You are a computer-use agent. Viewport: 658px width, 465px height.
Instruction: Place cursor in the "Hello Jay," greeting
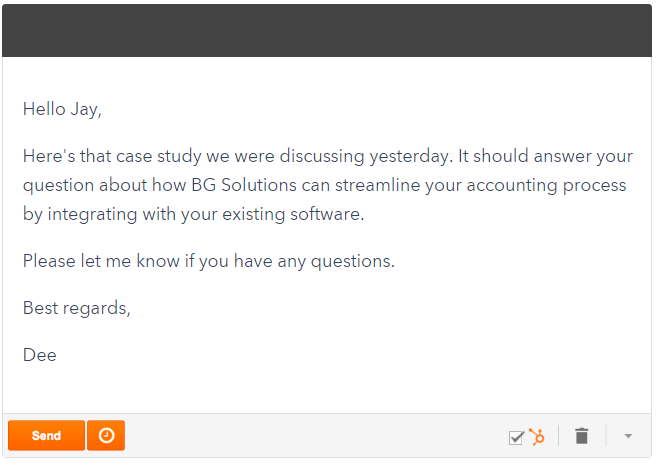[62, 110]
